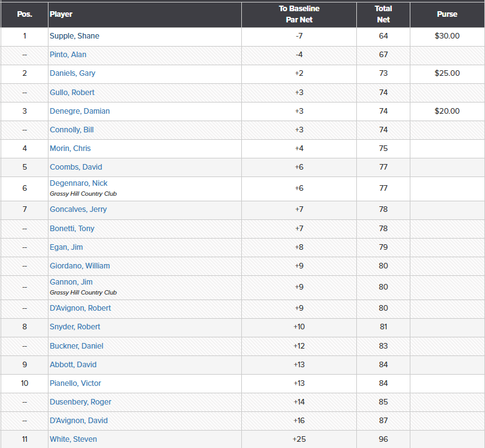The width and height of the screenshot is (485, 448).
Task: Select Goncalves, Jerry link
Action: point(78,209)
